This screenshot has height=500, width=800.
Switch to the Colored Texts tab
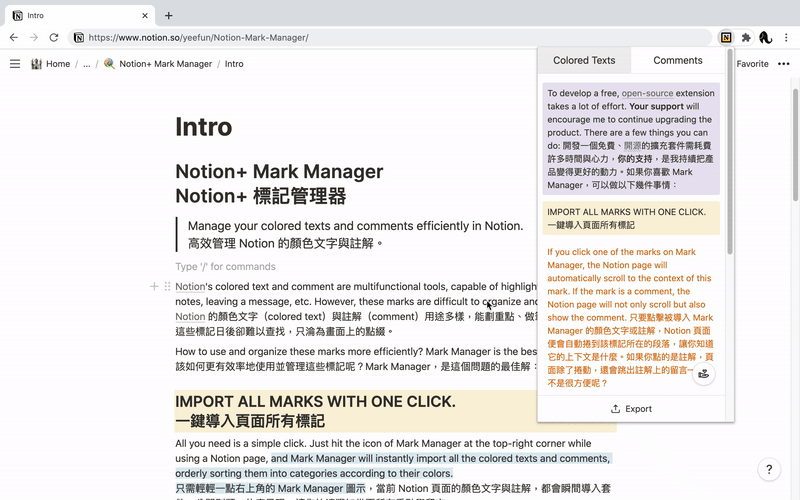tap(584, 60)
